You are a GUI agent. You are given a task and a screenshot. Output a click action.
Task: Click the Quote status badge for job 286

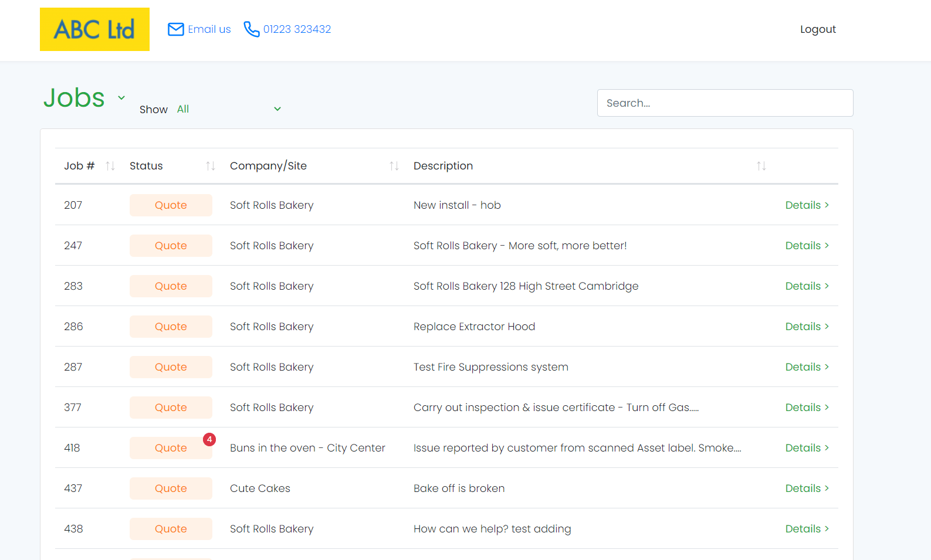[x=171, y=327]
